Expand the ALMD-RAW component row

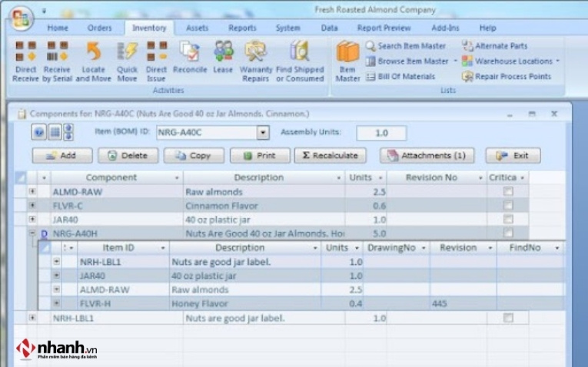click(32, 191)
